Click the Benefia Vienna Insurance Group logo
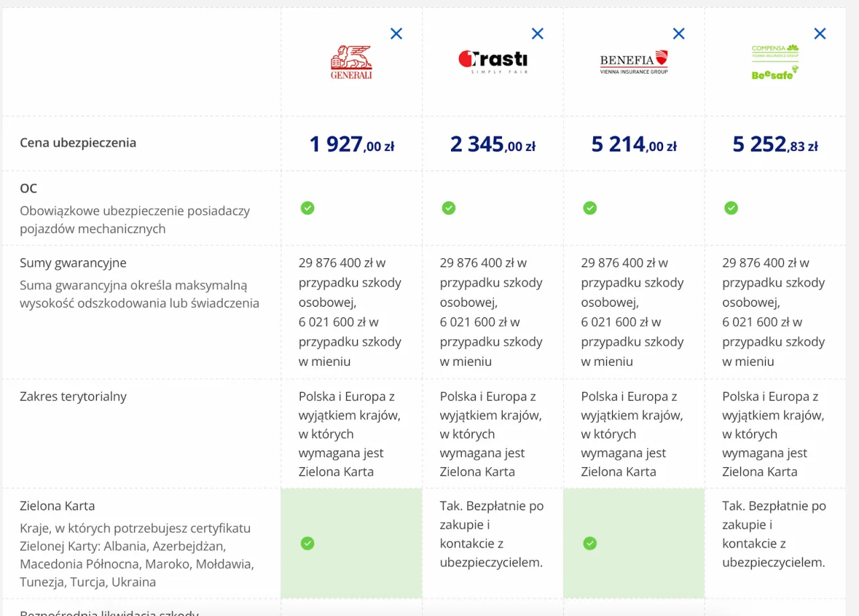859x616 pixels. pyautogui.click(x=634, y=62)
